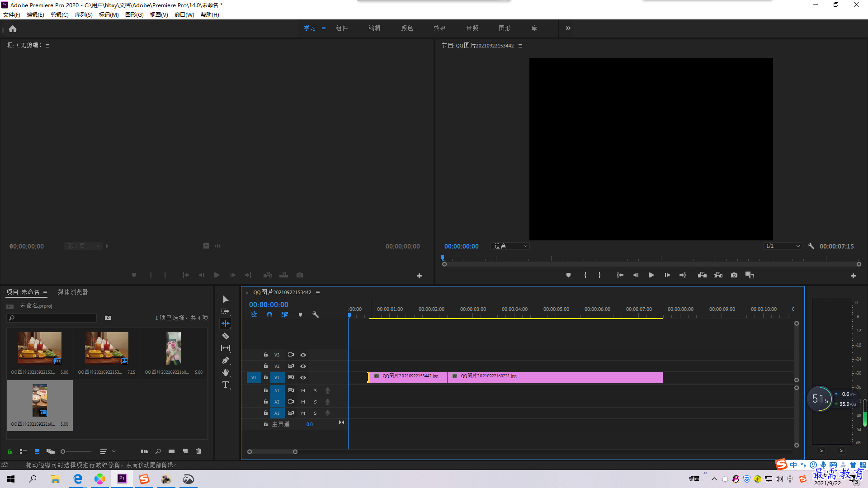Click Program monitor scrub bar
This screenshot has width=868, height=488.
(x=651, y=264)
